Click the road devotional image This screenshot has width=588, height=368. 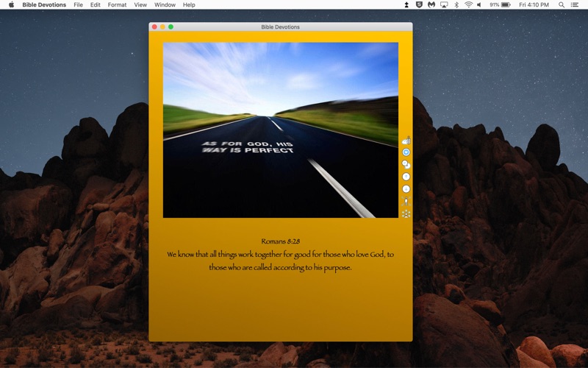281,130
